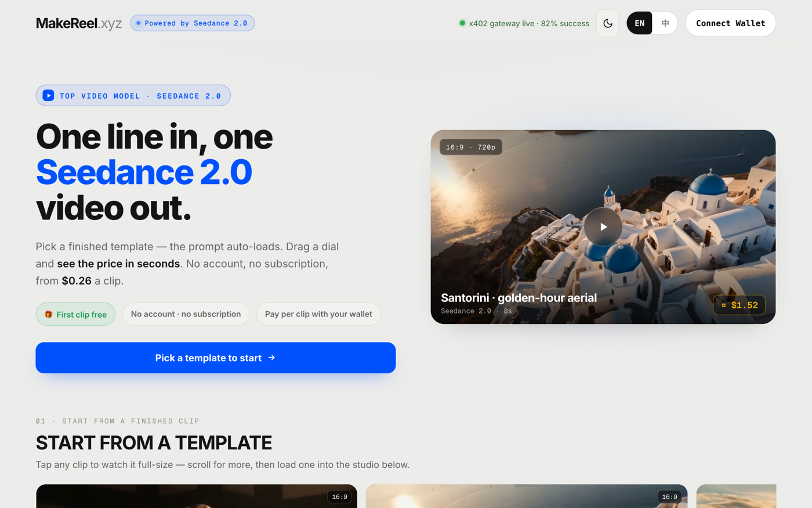Check the green gateway live status dot
The height and width of the screenshot is (508, 812).
pyautogui.click(x=462, y=23)
